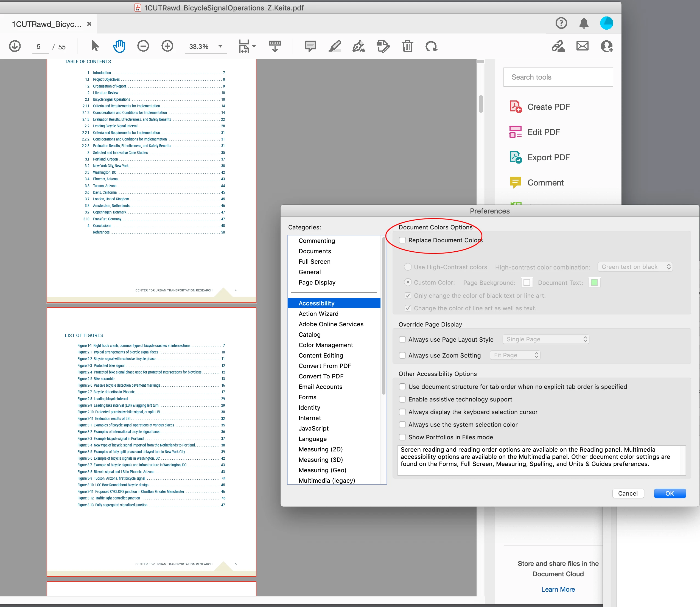This screenshot has height=607, width=700.
Task: Enable assistive technology support checkbox
Action: [402, 399]
